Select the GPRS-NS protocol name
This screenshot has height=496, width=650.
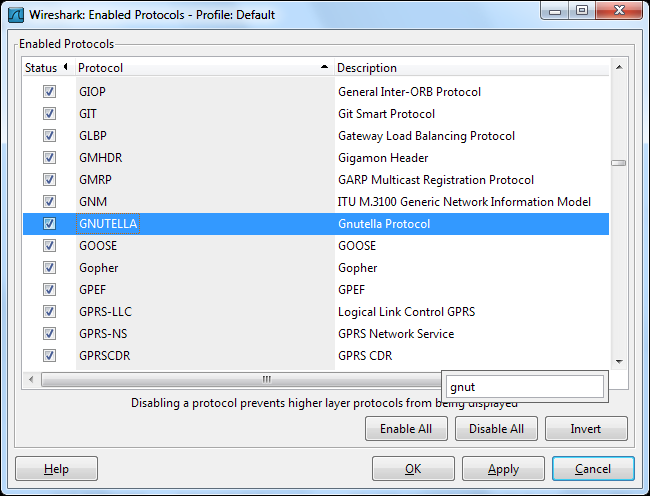[x=103, y=334]
